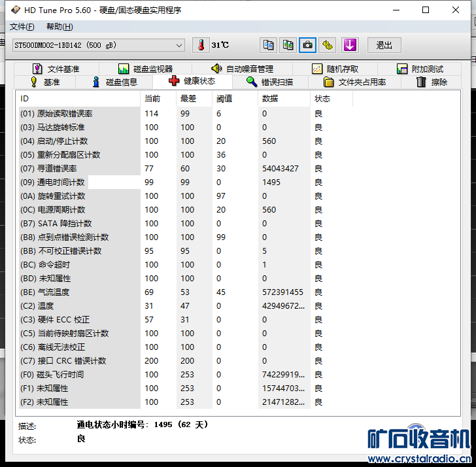Click the 状态 column header

tap(331, 99)
